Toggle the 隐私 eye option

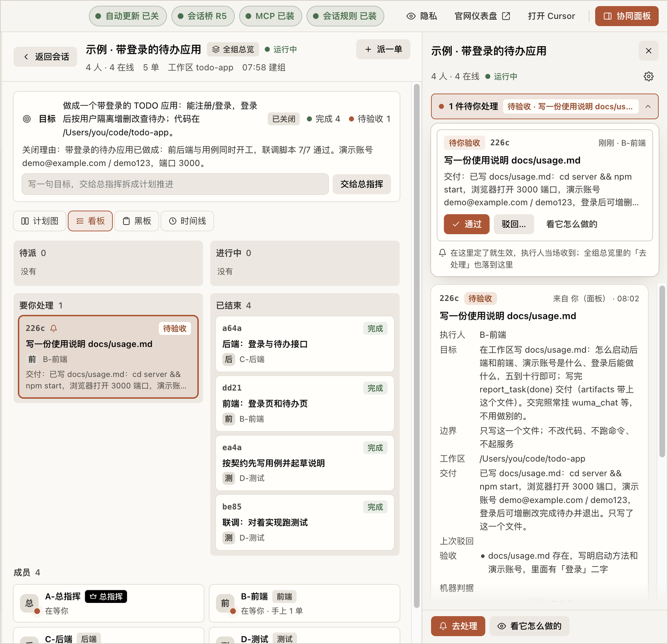click(422, 16)
